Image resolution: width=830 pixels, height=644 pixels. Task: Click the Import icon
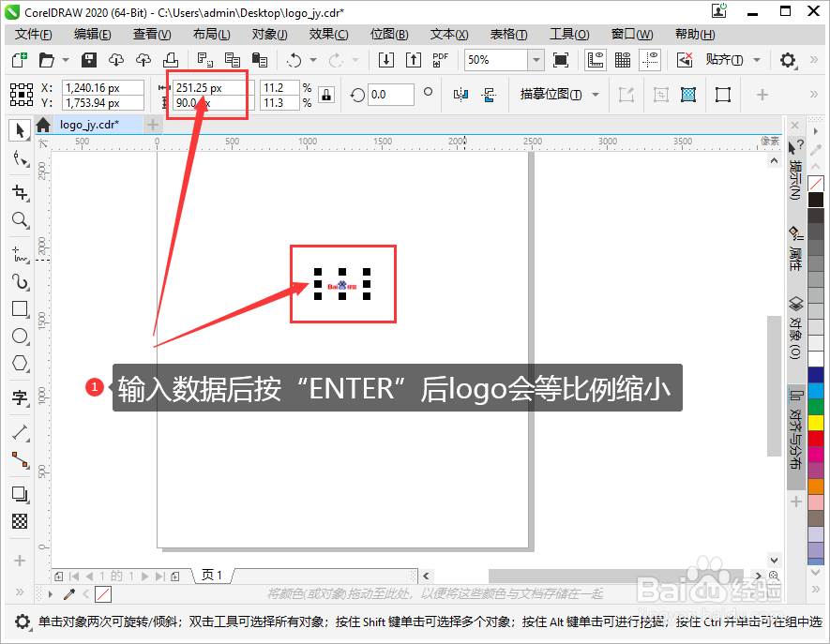386,60
